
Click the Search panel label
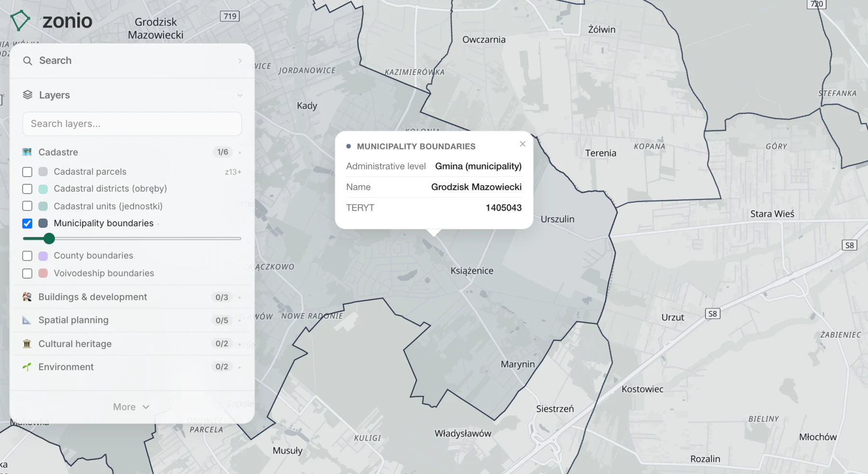pos(55,60)
